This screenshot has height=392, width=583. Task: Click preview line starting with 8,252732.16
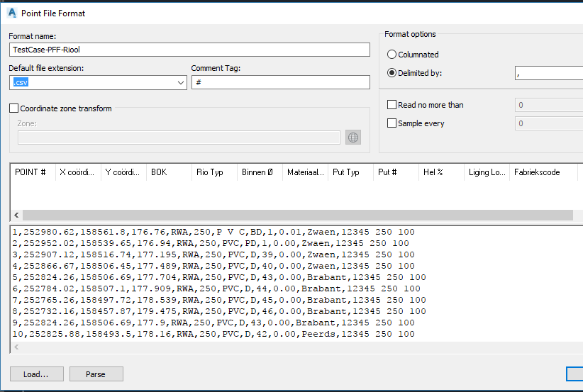[219, 311]
